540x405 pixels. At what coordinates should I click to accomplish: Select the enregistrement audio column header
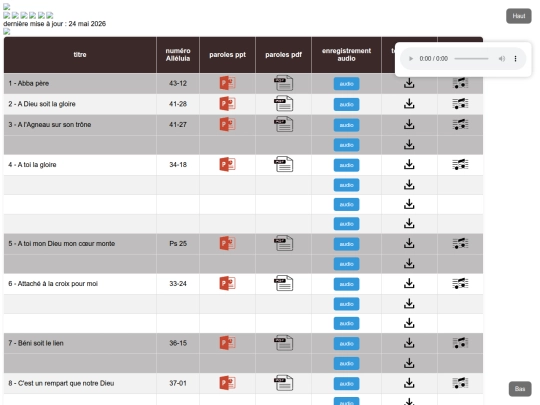tap(346, 55)
